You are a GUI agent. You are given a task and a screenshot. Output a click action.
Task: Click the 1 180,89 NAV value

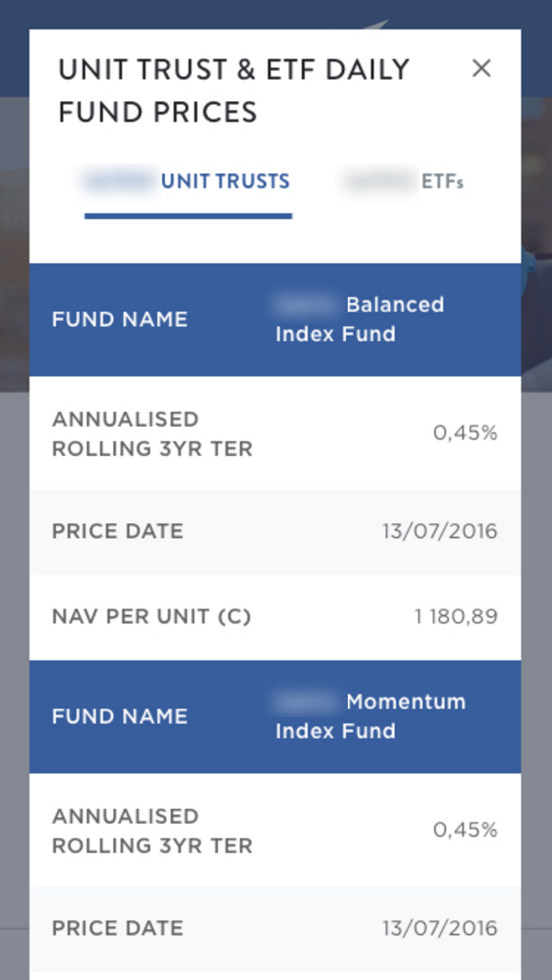point(456,616)
